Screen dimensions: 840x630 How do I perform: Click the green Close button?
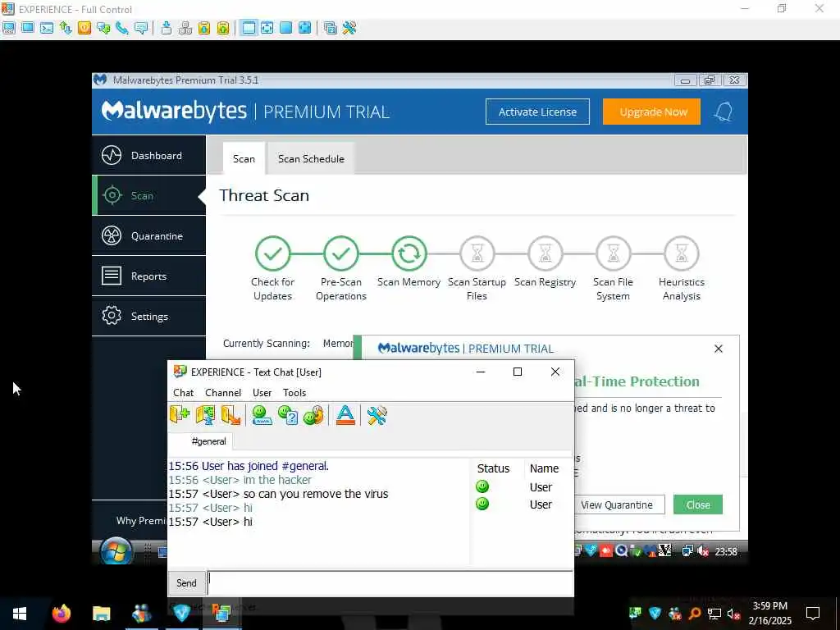pos(698,504)
